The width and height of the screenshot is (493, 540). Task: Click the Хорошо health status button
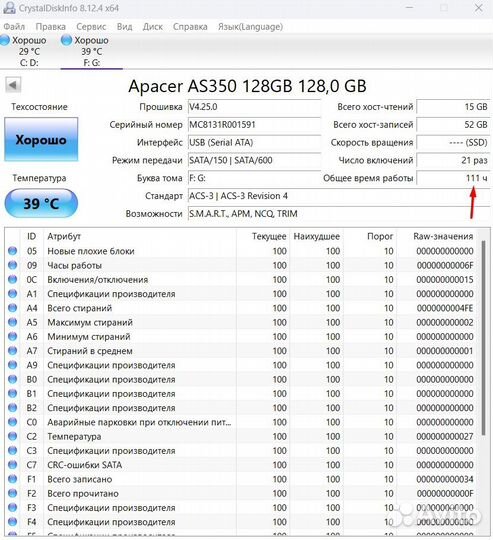coord(41,139)
